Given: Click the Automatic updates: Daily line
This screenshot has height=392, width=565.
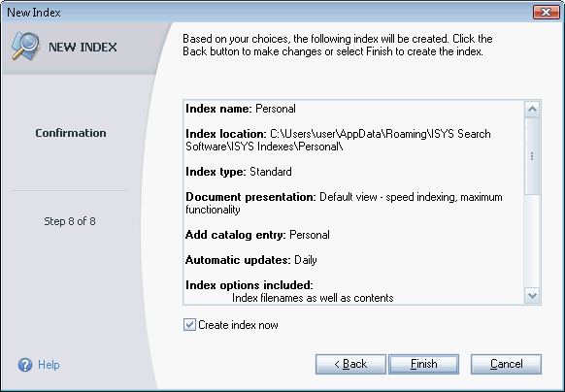Looking at the screenshot, I should pyautogui.click(x=251, y=260).
